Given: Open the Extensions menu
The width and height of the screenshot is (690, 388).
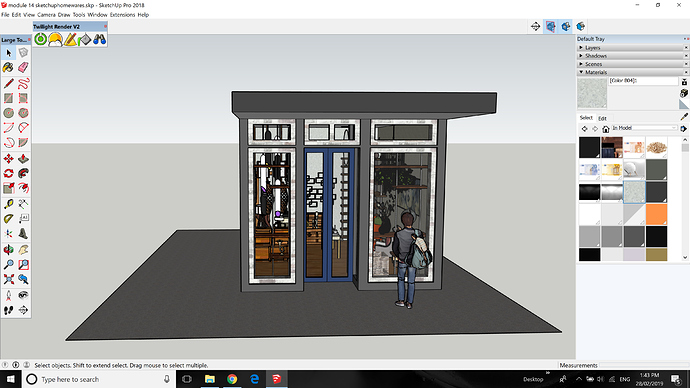Looking at the screenshot, I should point(122,15).
